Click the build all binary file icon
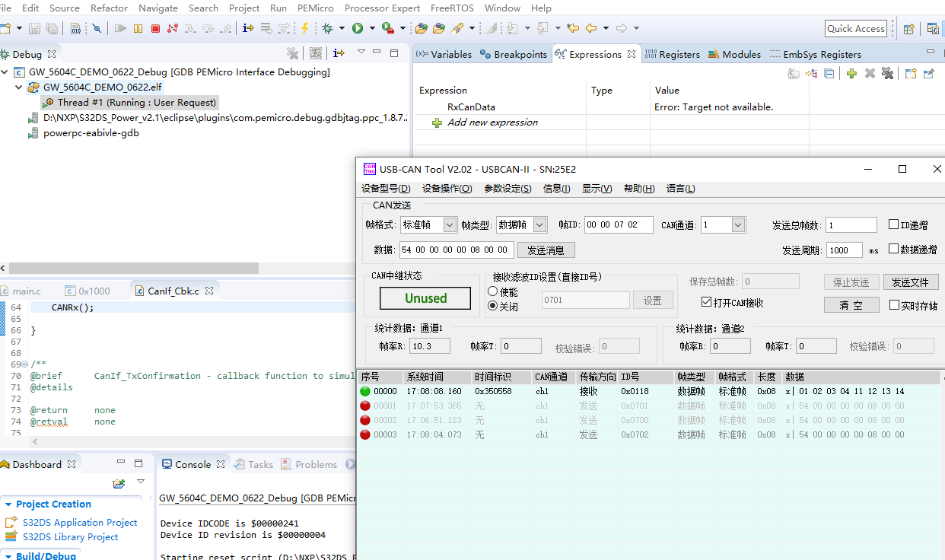945x560 pixels. click(x=75, y=28)
